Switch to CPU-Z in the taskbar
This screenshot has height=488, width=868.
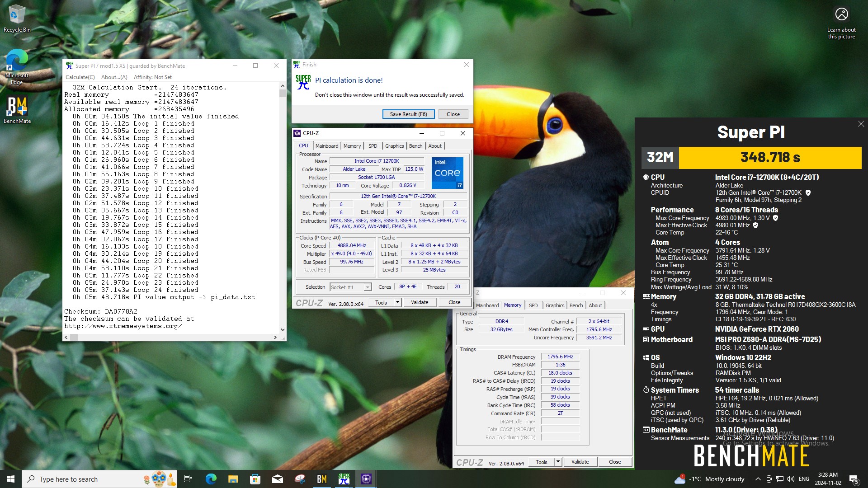(366, 479)
